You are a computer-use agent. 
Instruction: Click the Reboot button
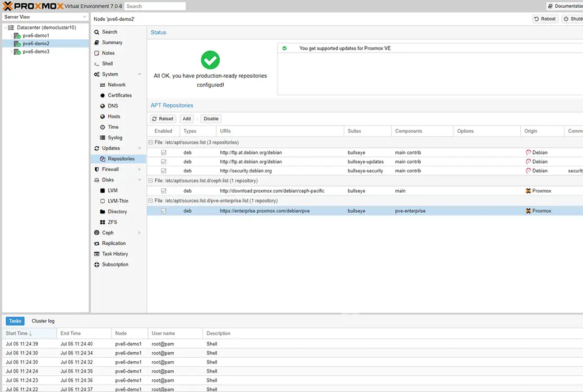tap(545, 19)
